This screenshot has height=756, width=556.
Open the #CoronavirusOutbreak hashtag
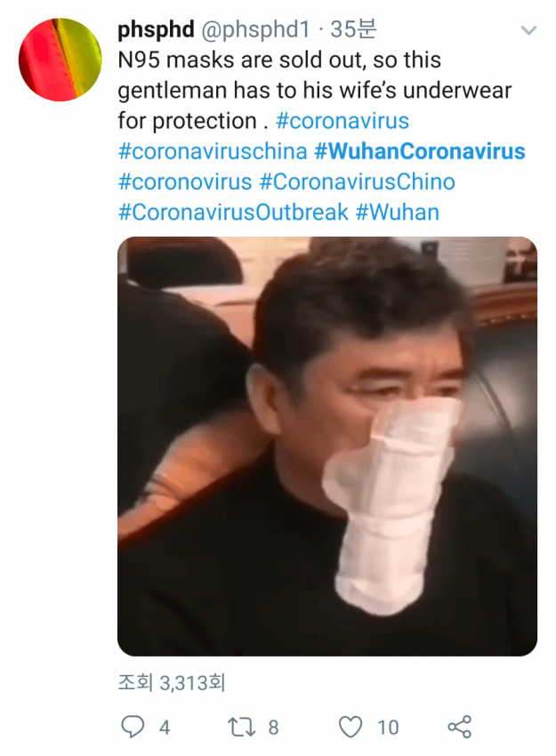tap(233, 213)
